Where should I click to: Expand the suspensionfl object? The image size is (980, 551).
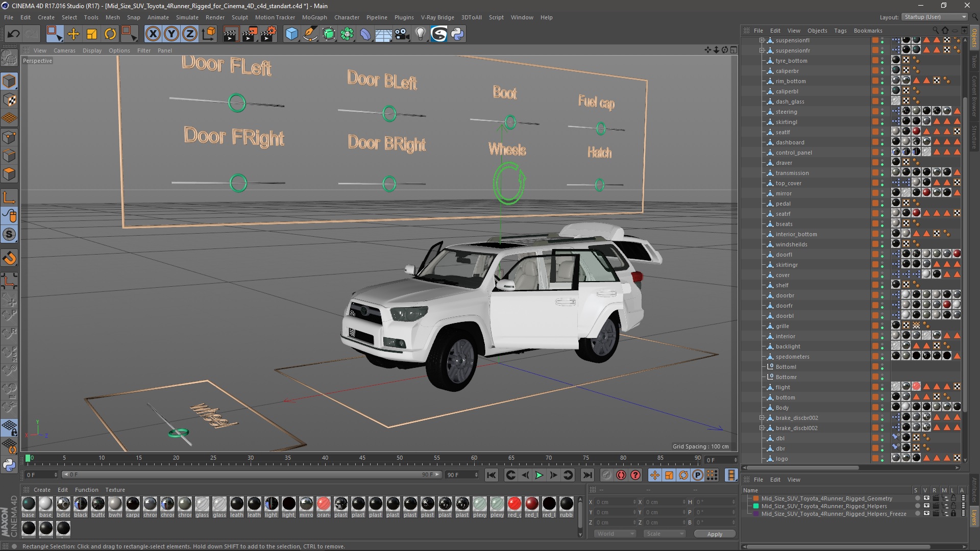[x=762, y=40]
